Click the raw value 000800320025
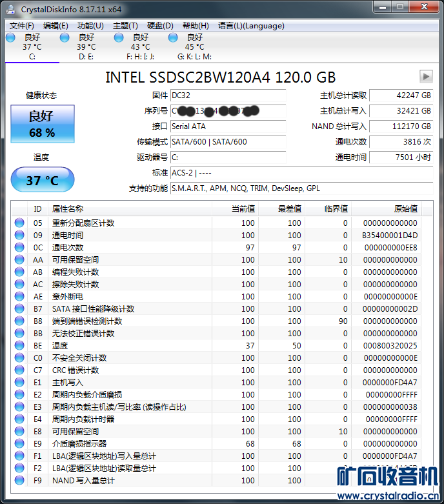 point(390,345)
